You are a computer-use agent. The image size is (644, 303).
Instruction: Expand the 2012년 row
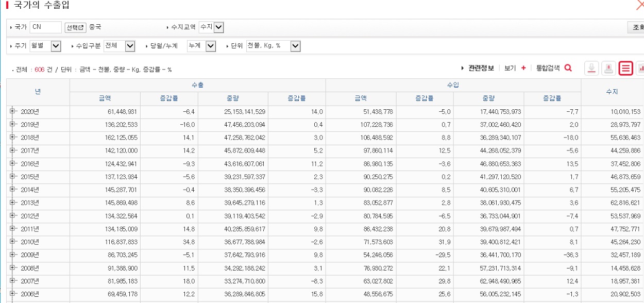(x=12, y=215)
